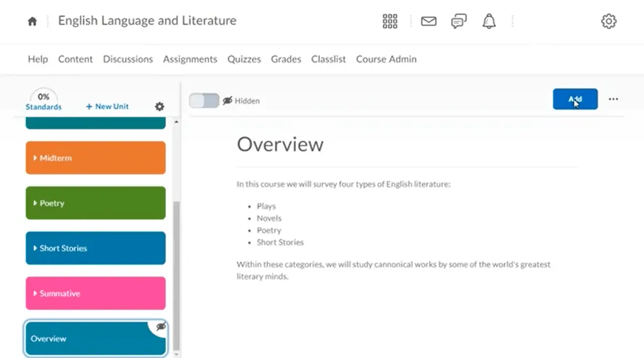This screenshot has height=358, width=644.
Task: Open the message alerts envelope icon
Action: (x=428, y=21)
